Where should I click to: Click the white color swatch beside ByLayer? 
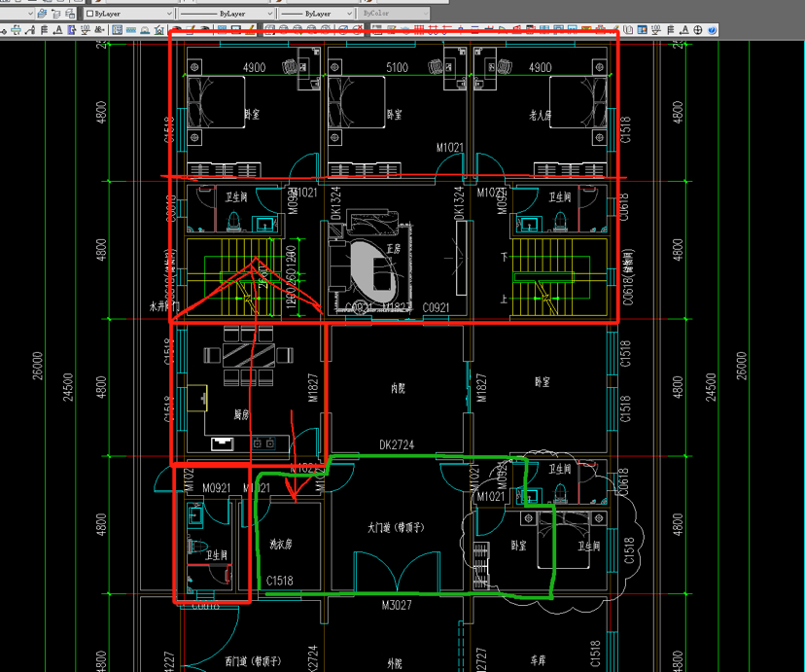point(89,14)
